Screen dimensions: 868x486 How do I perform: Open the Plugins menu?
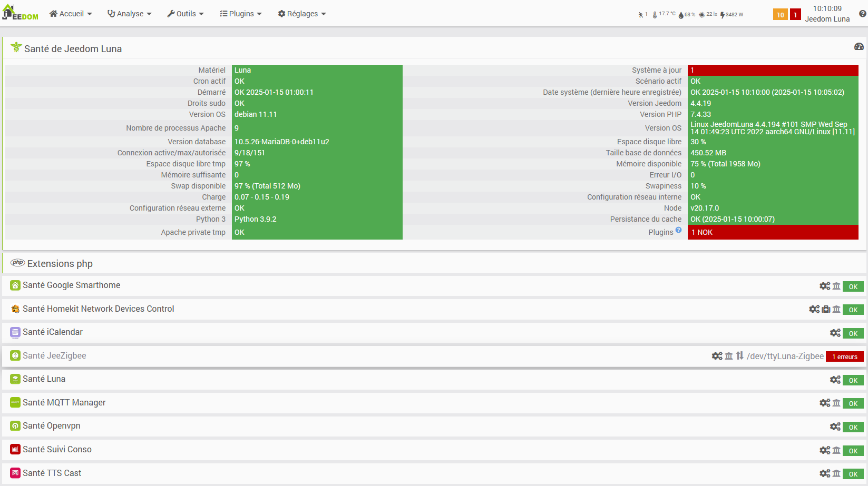point(241,14)
